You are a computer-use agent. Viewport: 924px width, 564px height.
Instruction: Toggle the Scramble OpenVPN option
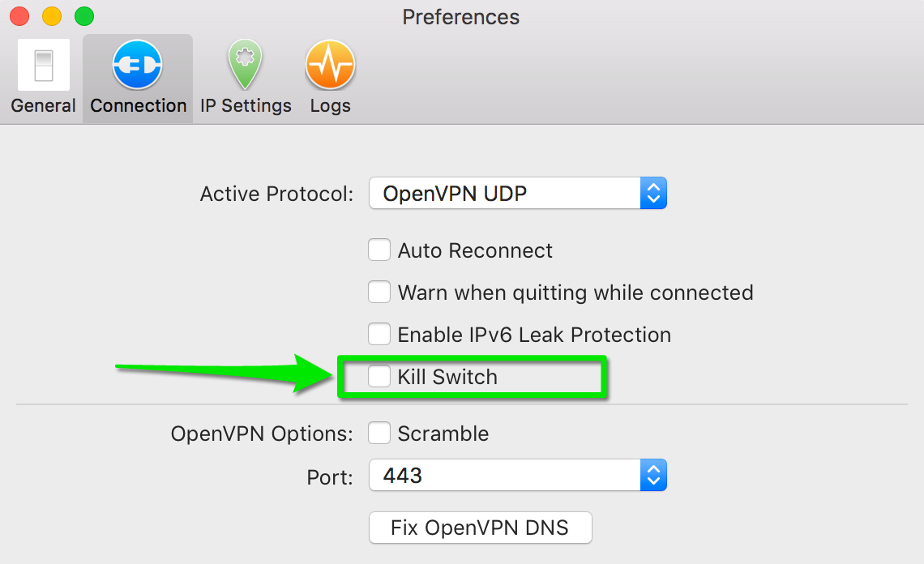point(379,434)
